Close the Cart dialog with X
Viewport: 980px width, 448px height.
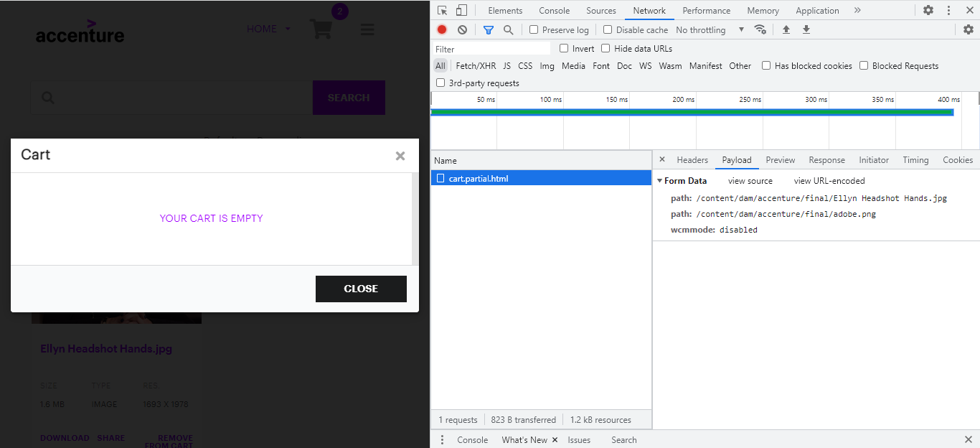(400, 156)
